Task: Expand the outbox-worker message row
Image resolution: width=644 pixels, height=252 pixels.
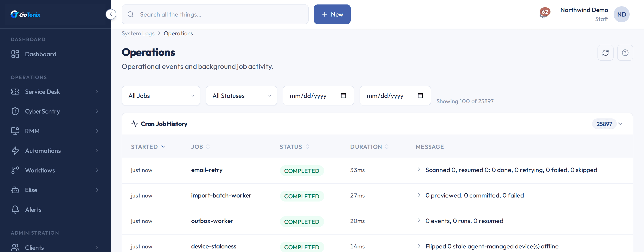Action: click(x=419, y=220)
